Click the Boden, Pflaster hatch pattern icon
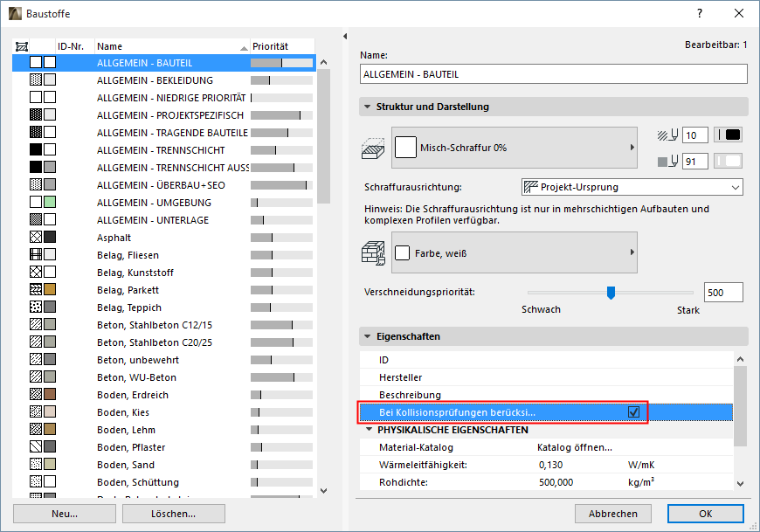Screen dimensions: 760x532 (36, 446)
